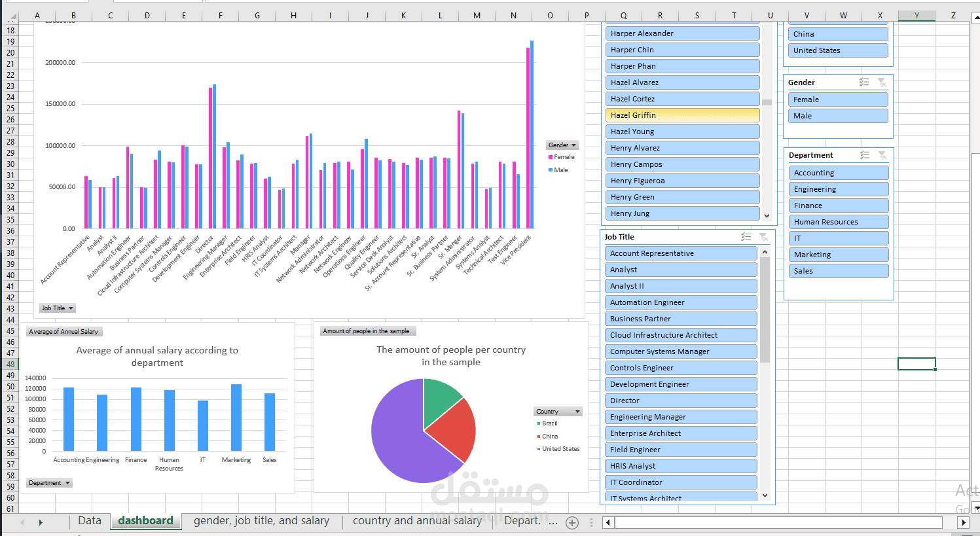Open the Country pie chart filter dropdown

pyautogui.click(x=558, y=412)
